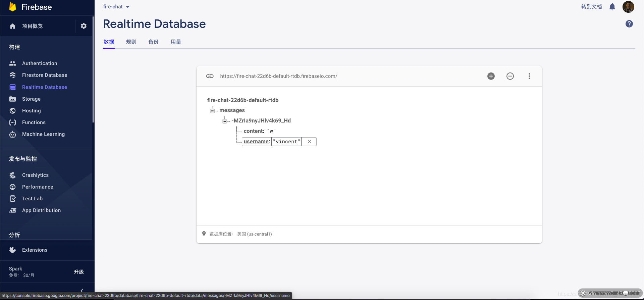Collapse the messages node

click(x=212, y=111)
